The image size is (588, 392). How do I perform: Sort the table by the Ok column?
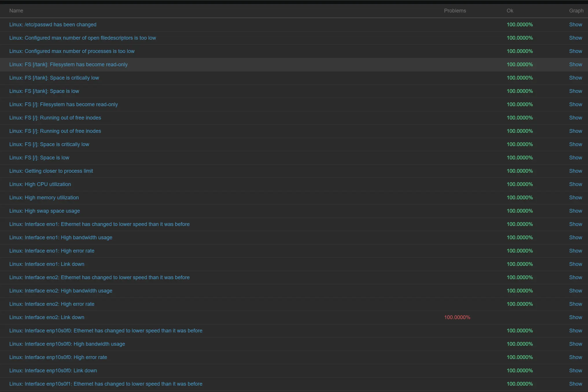click(x=510, y=10)
